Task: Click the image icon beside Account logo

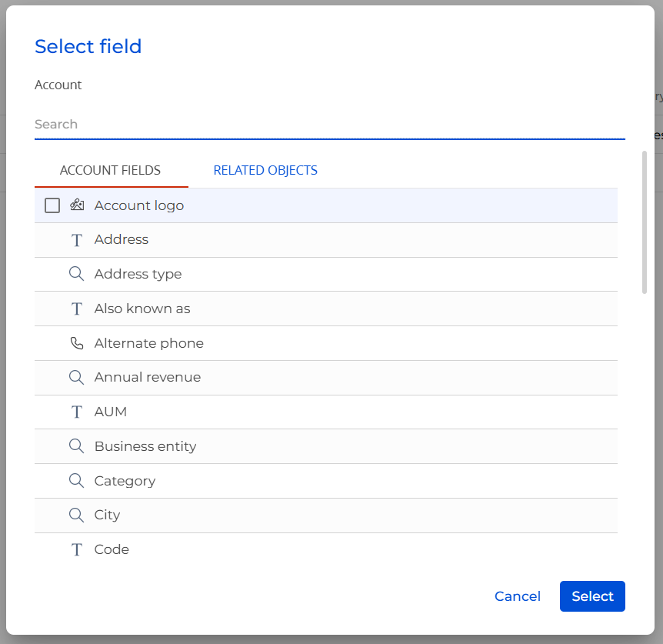Action: [77, 205]
